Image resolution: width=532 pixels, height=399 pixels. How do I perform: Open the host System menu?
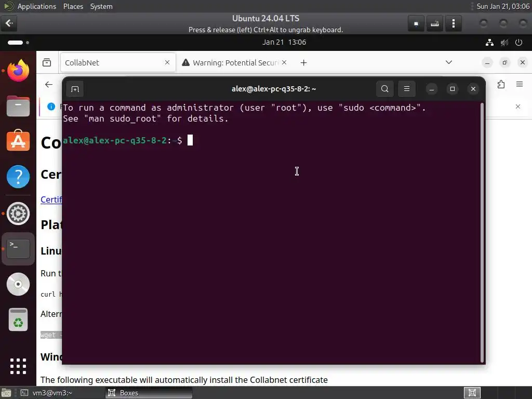101,6
